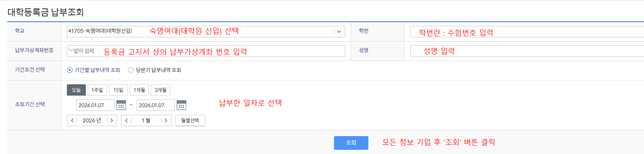
Task: Select 기간별 납부내역 조회 radio option
Action: pos(69,70)
